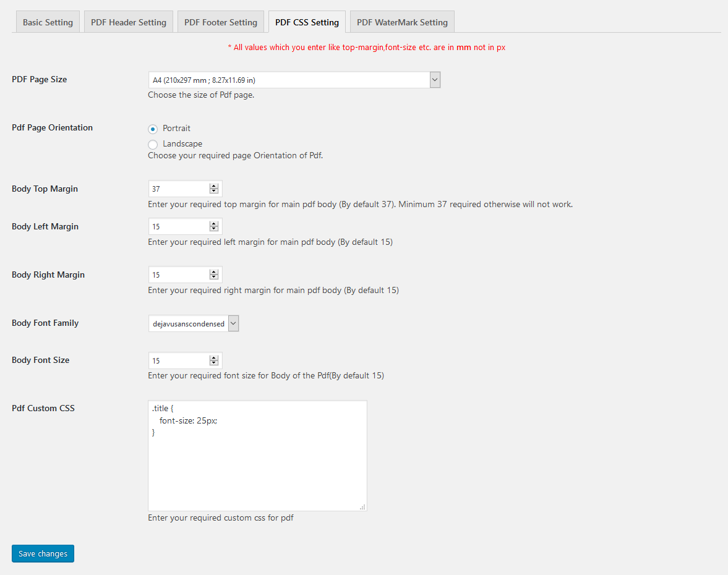Click the Body Left Margin stepper arrows
This screenshot has height=575, width=728.
(214, 227)
